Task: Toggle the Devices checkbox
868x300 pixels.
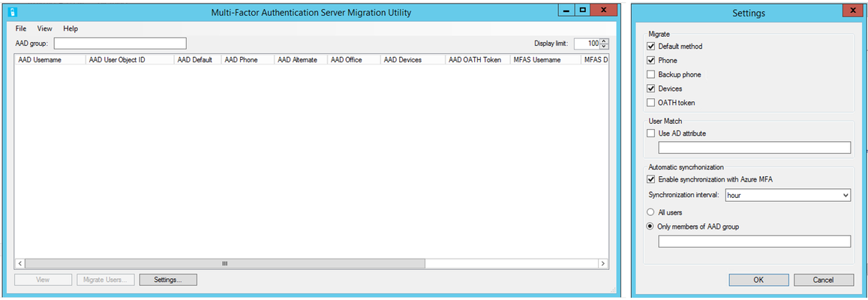Action: (x=651, y=88)
